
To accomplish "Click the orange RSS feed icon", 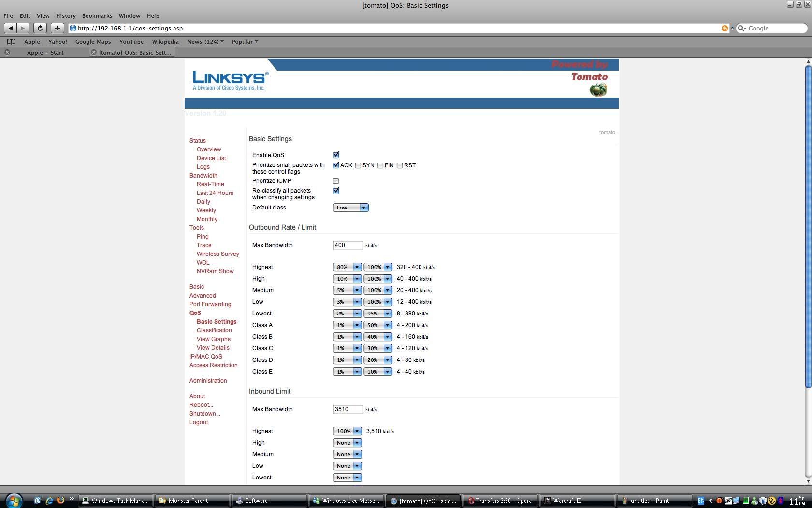I will point(724,28).
